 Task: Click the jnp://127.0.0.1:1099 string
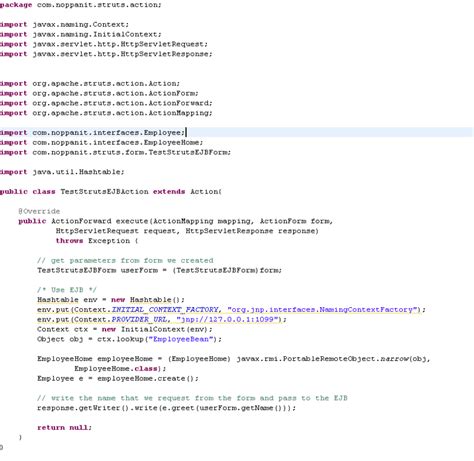pyautogui.click(x=227, y=319)
